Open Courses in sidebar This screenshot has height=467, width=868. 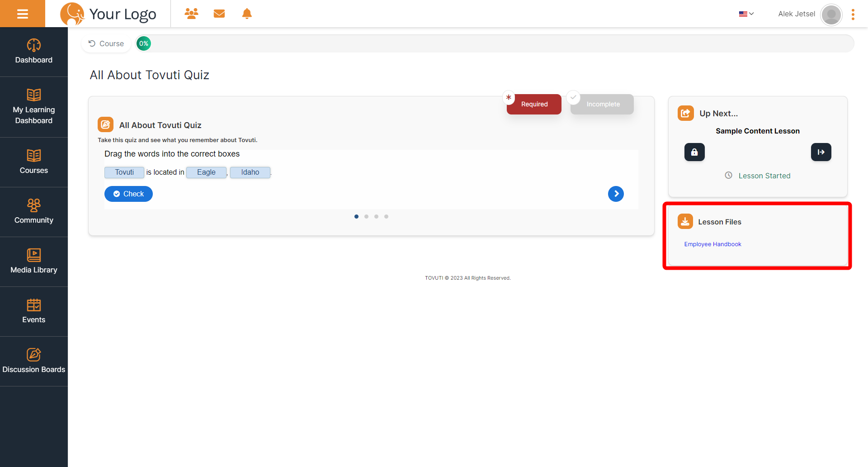click(34, 162)
